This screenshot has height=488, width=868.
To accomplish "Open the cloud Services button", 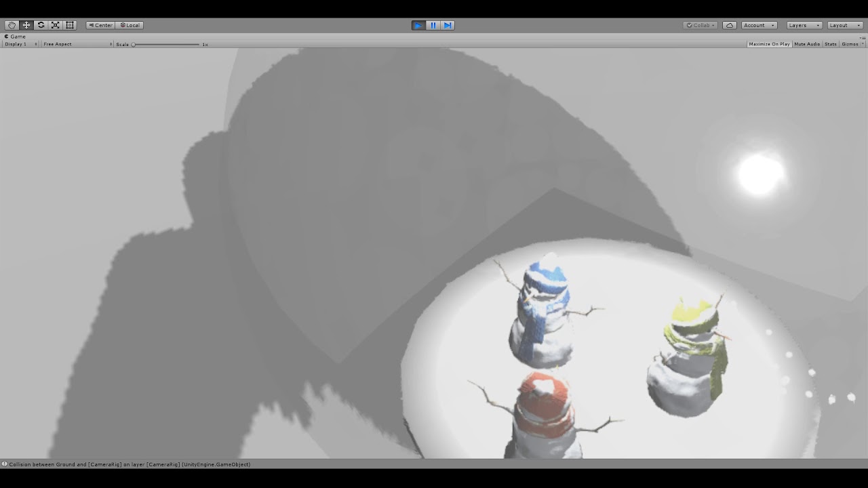I will click(730, 25).
